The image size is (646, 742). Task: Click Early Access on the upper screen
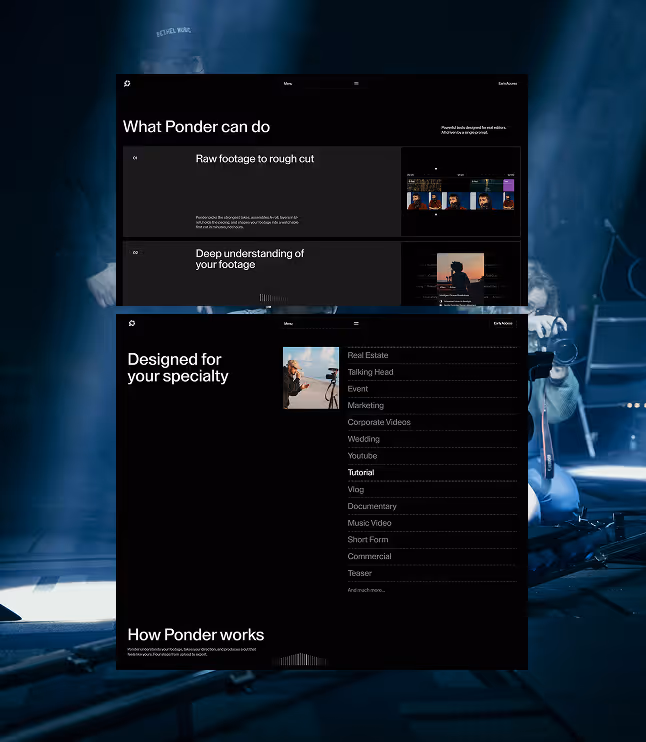507,84
